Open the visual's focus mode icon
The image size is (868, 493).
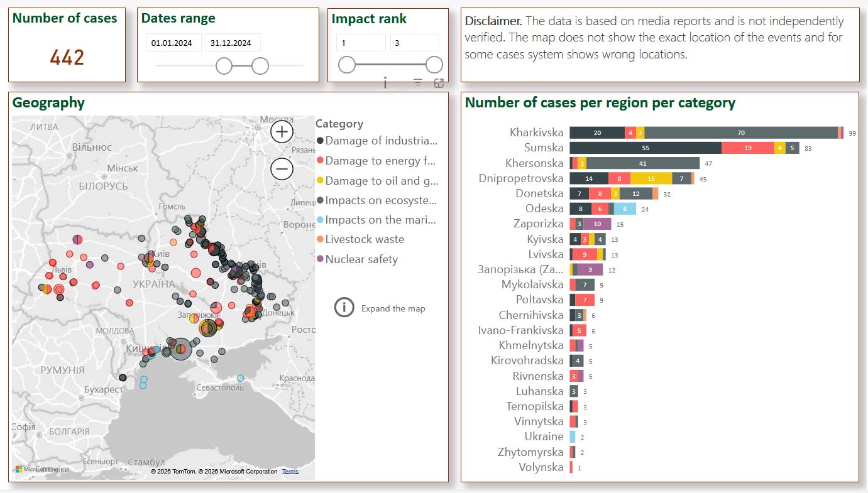point(439,83)
